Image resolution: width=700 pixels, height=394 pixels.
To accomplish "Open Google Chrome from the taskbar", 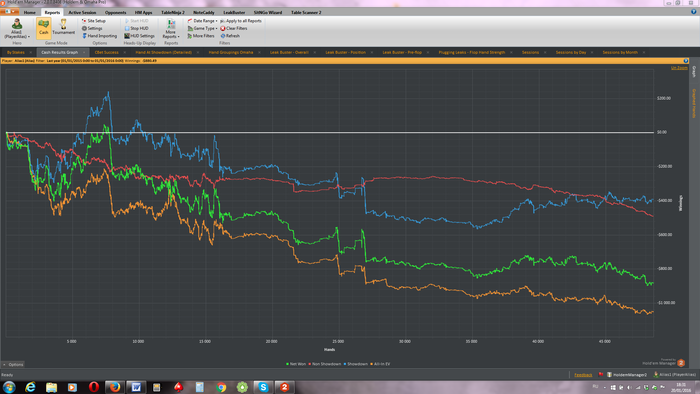I will point(221,387).
